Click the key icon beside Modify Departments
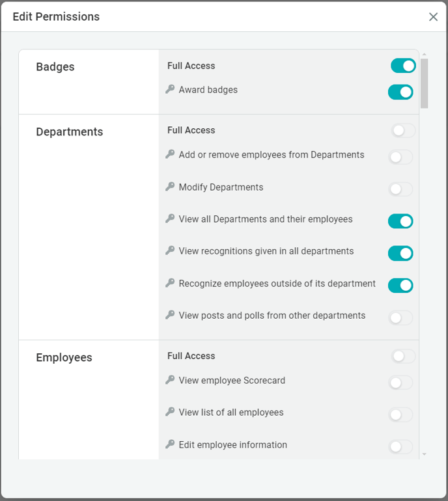The image size is (448, 501). (x=170, y=187)
